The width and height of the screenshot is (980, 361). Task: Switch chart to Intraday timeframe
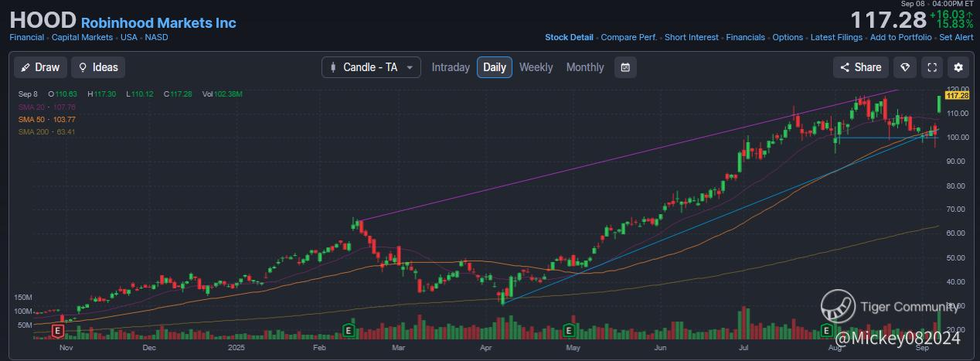[x=451, y=67]
